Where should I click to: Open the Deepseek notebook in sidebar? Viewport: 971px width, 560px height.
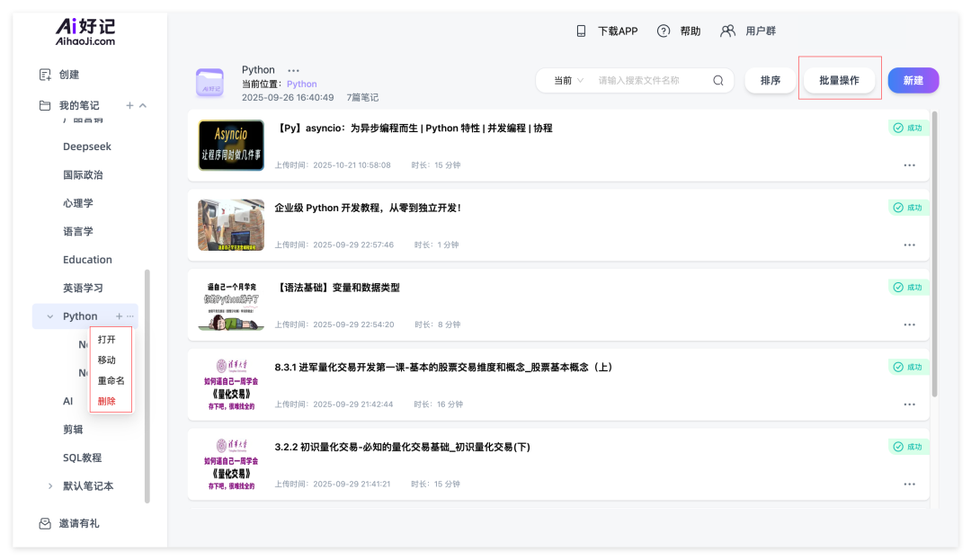87,146
